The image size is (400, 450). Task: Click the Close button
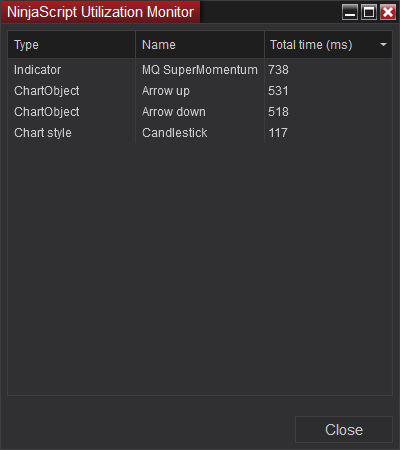[x=344, y=429]
